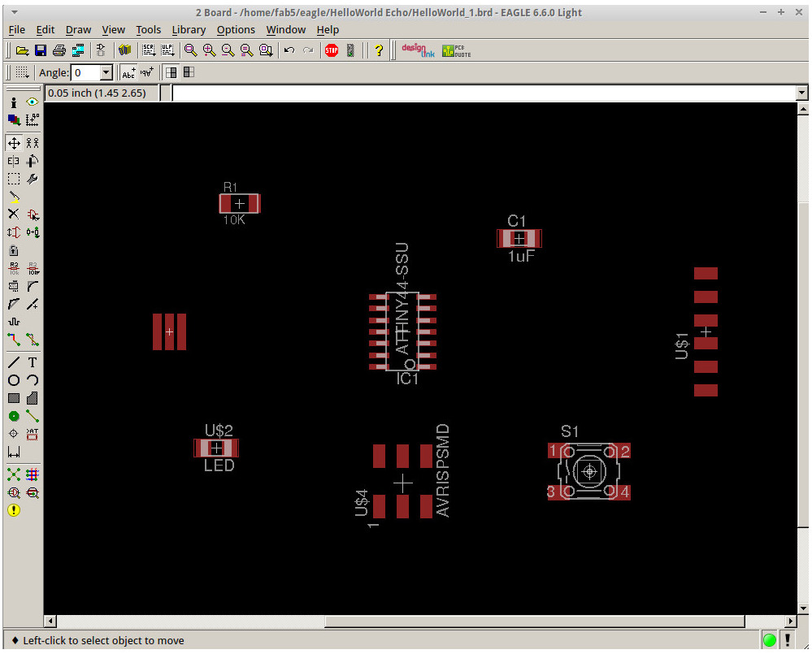This screenshot has width=812, height=654.
Task: Select the Polygon tool
Action: click(33, 398)
